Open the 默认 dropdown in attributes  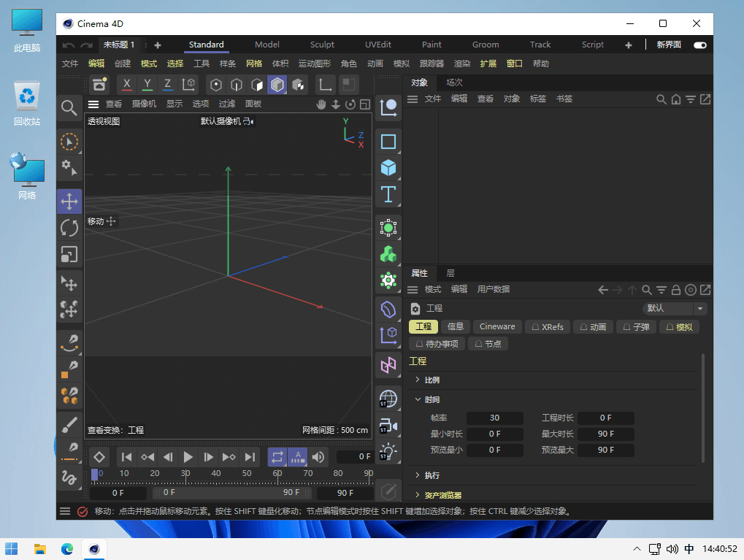tap(675, 308)
